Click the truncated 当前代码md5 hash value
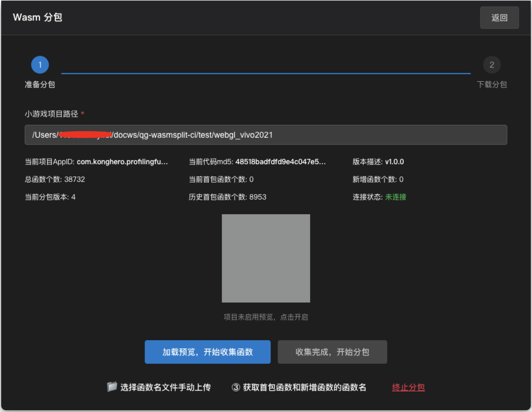 click(280, 162)
